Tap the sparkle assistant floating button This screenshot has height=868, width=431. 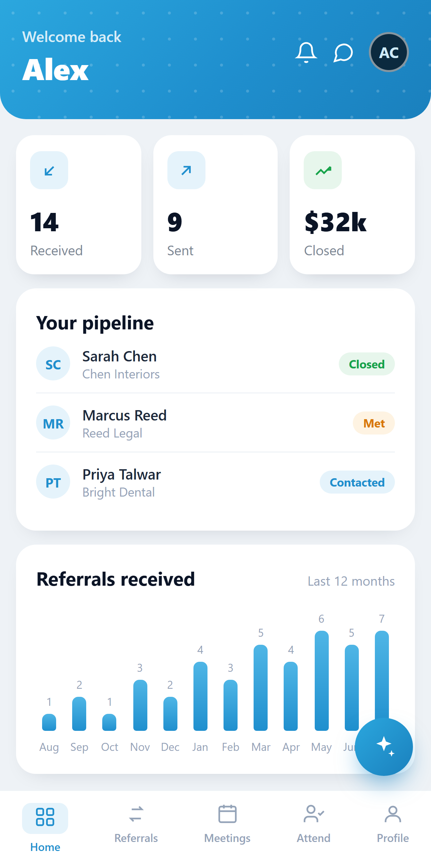pyautogui.click(x=384, y=747)
